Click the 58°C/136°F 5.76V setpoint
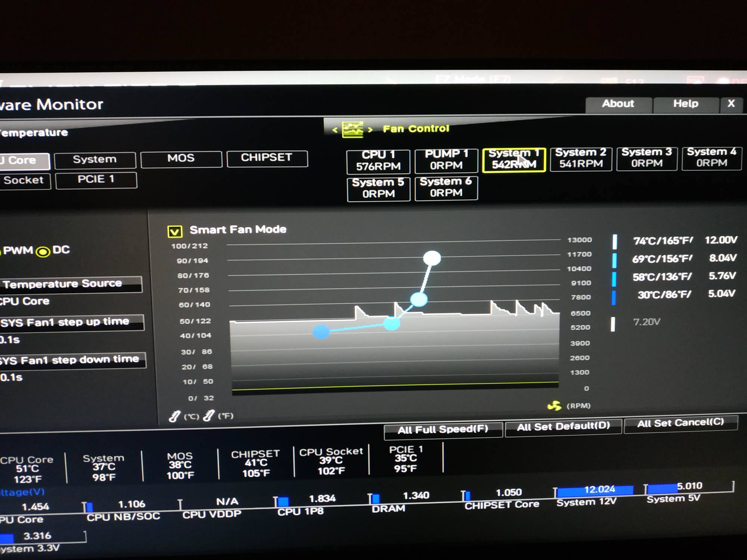Viewport: 747px width, 560px height. point(684,277)
